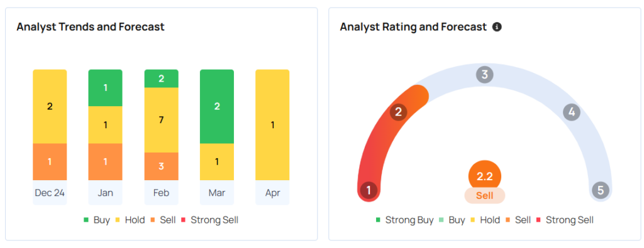Select the Apr month label
Viewport: 644px width, 248px height.
pos(272,193)
